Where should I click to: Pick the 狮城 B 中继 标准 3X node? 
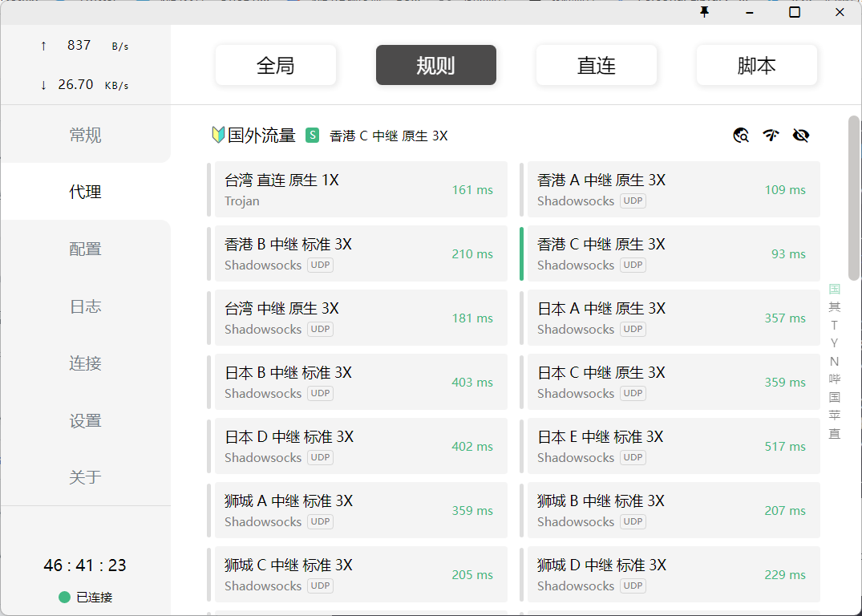tap(673, 510)
